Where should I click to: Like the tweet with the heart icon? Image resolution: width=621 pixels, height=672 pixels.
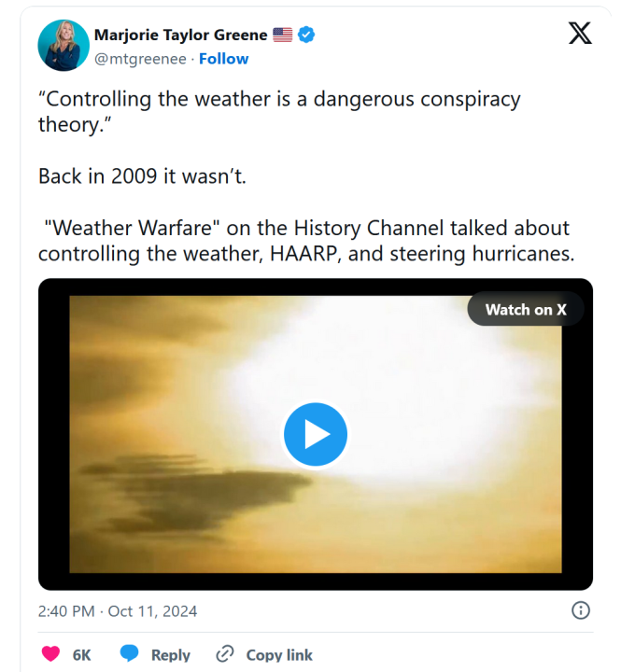(50, 654)
